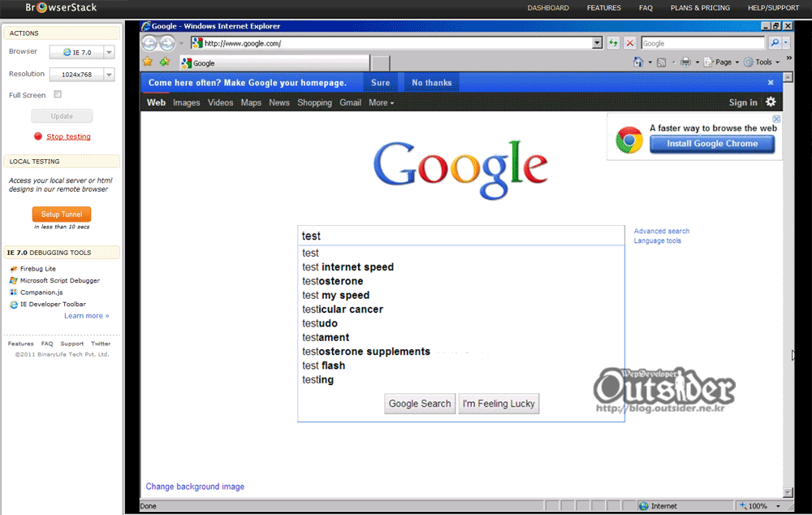This screenshot has width=812, height=515.
Task: Select the Videos tab on Google
Action: tap(220, 102)
